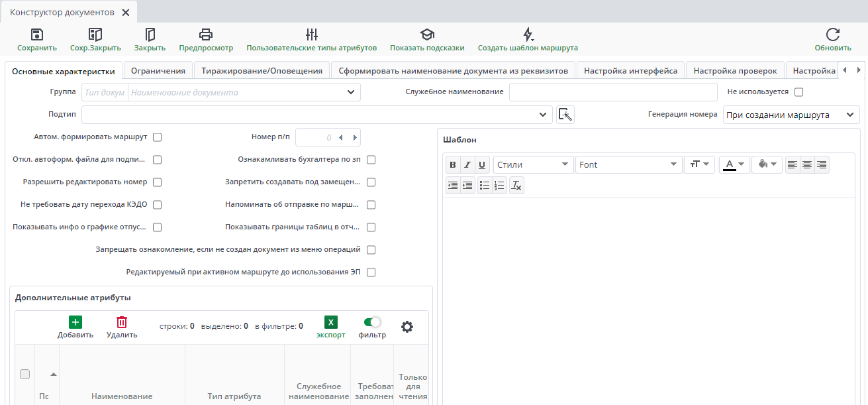Switch to the Ограничения tab

(158, 71)
